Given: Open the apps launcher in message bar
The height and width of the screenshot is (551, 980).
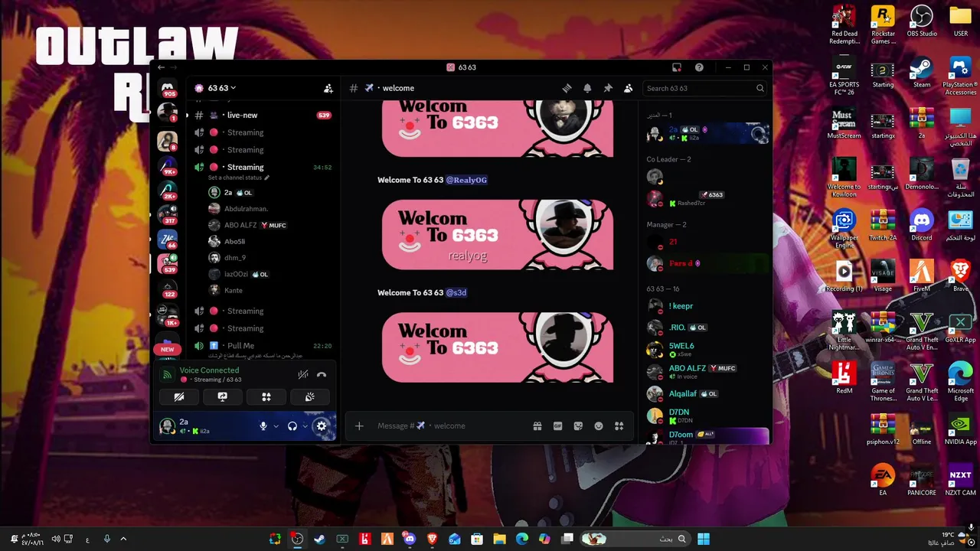Looking at the screenshot, I should (x=619, y=426).
